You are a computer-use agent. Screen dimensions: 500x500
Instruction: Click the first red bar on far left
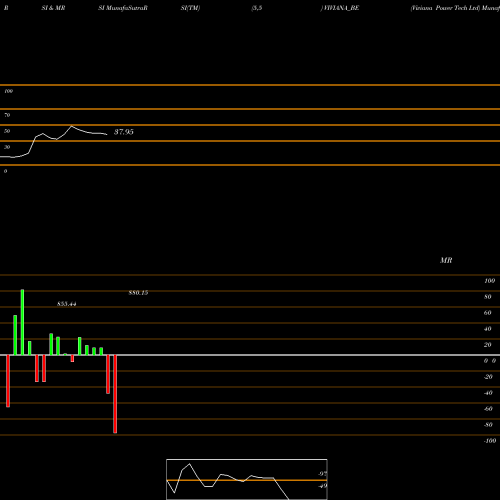click(x=8, y=381)
